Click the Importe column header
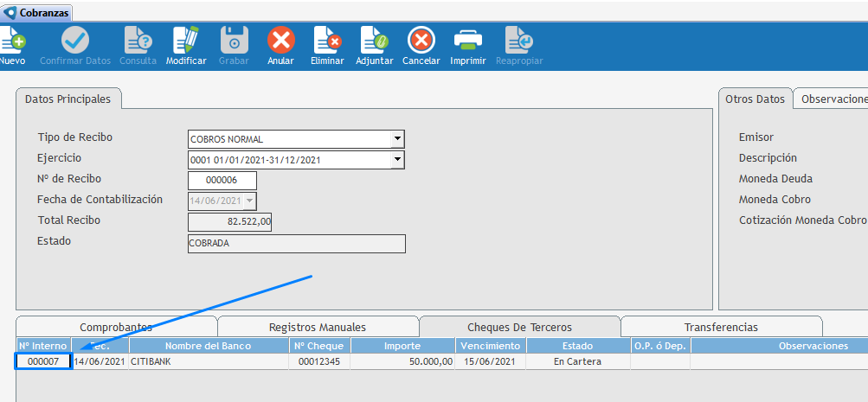868x402 pixels. (403, 346)
